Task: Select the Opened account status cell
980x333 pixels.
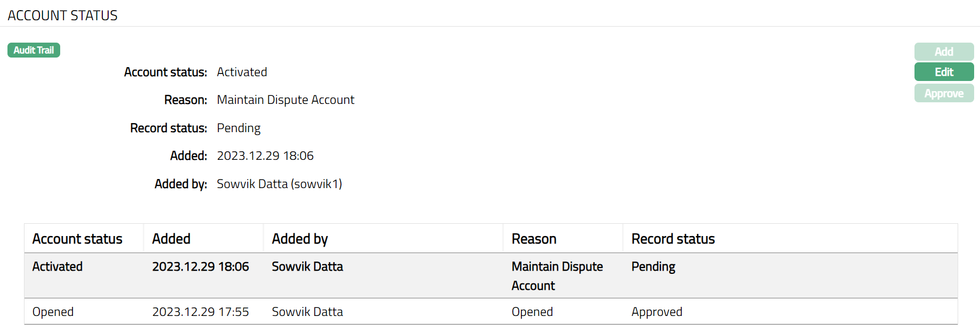Action: point(53,312)
